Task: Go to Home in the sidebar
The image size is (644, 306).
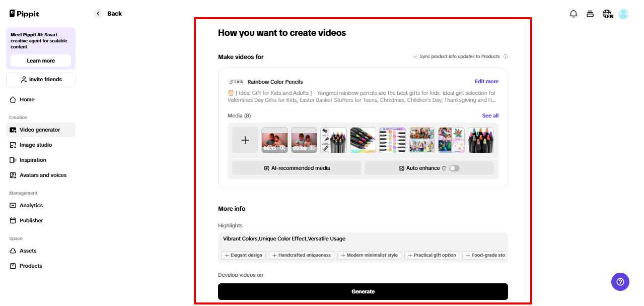Action: click(26, 99)
